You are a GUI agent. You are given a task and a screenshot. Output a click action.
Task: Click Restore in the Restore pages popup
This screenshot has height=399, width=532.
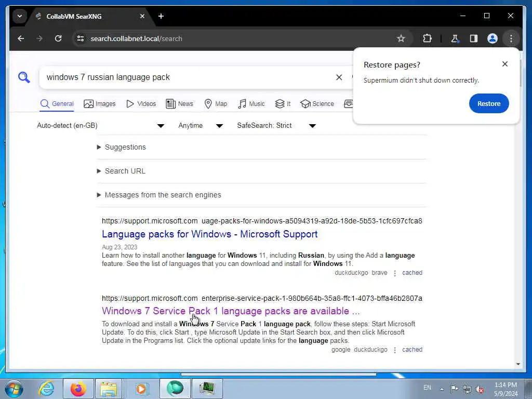[489, 103]
